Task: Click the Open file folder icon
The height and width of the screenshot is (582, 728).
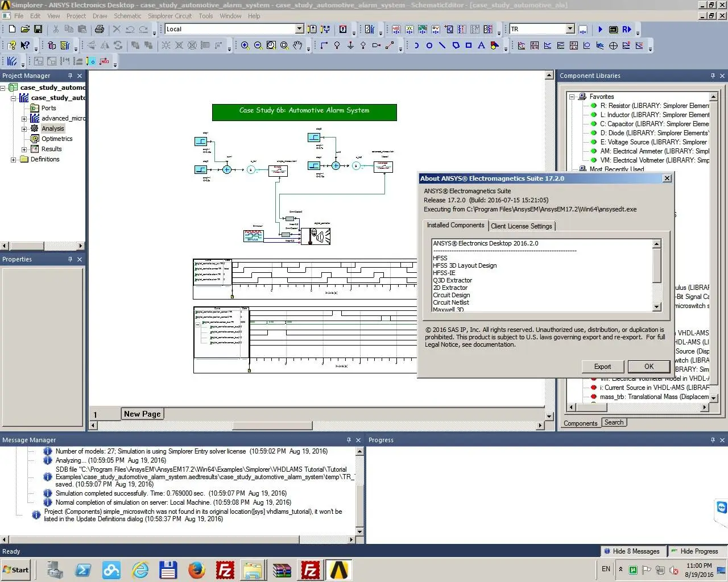Action: point(25,29)
